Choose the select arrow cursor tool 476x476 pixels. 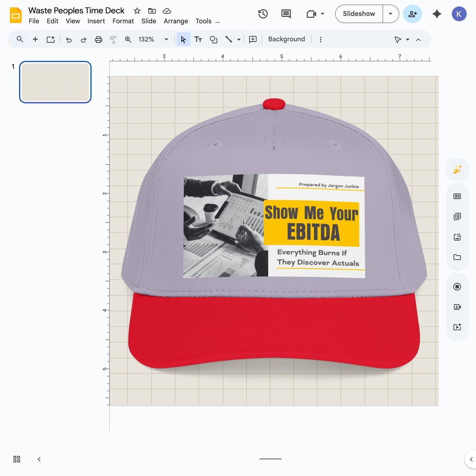[183, 40]
